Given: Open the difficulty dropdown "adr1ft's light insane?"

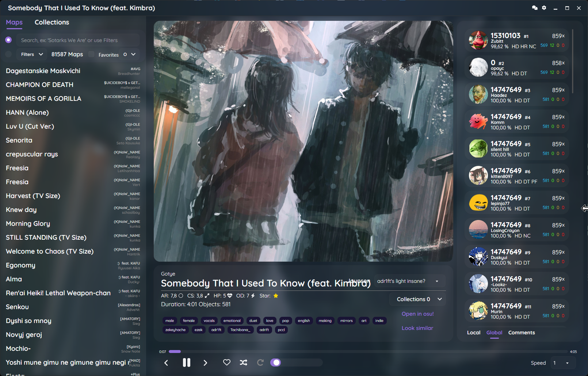Looking at the screenshot, I should click(409, 281).
